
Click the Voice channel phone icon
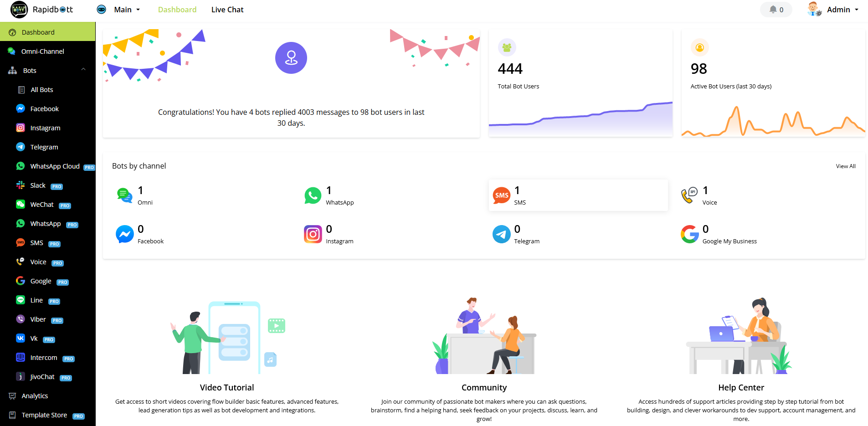pyautogui.click(x=689, y=195)
